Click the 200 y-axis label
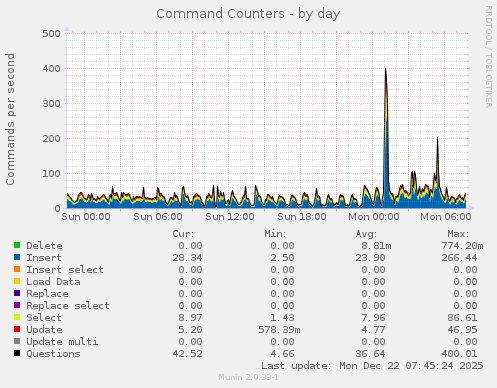497x388 pixels. 51,139
